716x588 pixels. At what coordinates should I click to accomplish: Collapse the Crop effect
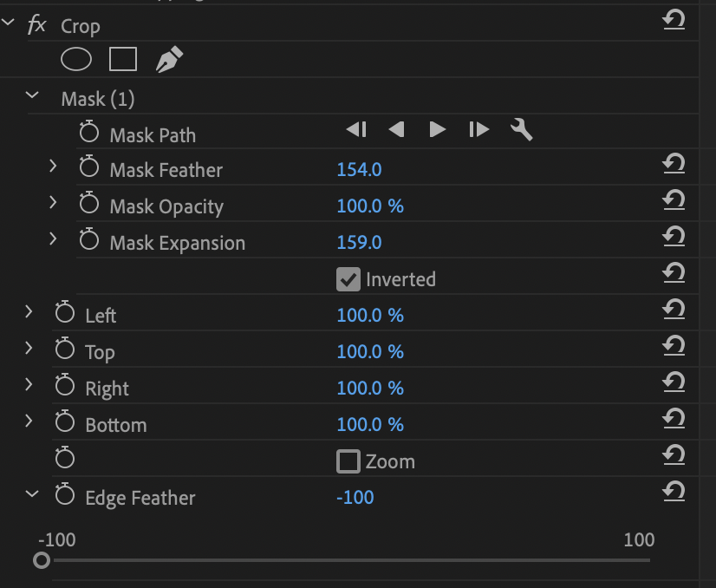[x=8, y=22]
